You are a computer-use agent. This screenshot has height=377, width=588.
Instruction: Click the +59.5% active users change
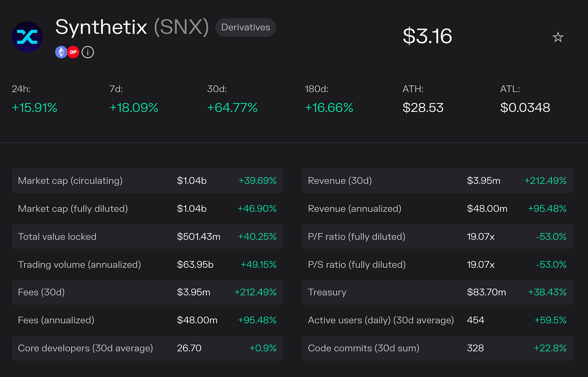coord(550,320)
